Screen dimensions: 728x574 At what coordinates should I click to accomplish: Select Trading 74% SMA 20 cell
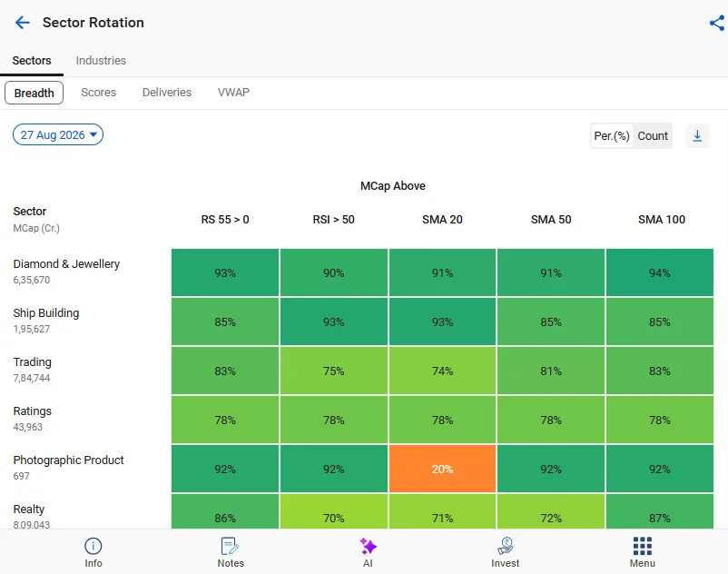442,371
